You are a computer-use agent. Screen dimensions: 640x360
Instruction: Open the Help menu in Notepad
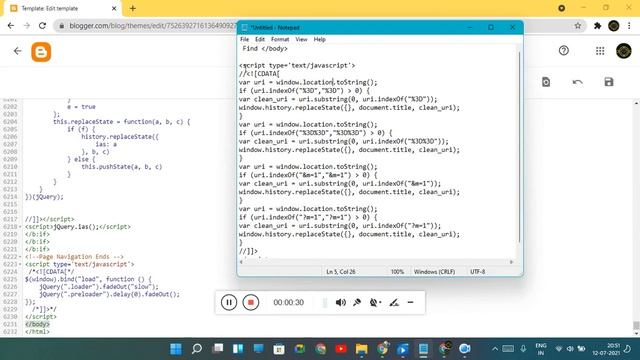(x=320, y=39)
